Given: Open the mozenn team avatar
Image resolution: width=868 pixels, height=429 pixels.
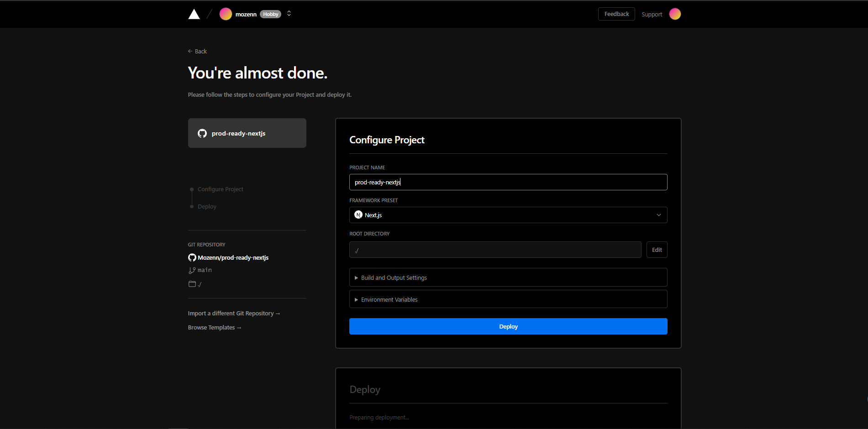Looking at the screenshot, I should (226, 14).
